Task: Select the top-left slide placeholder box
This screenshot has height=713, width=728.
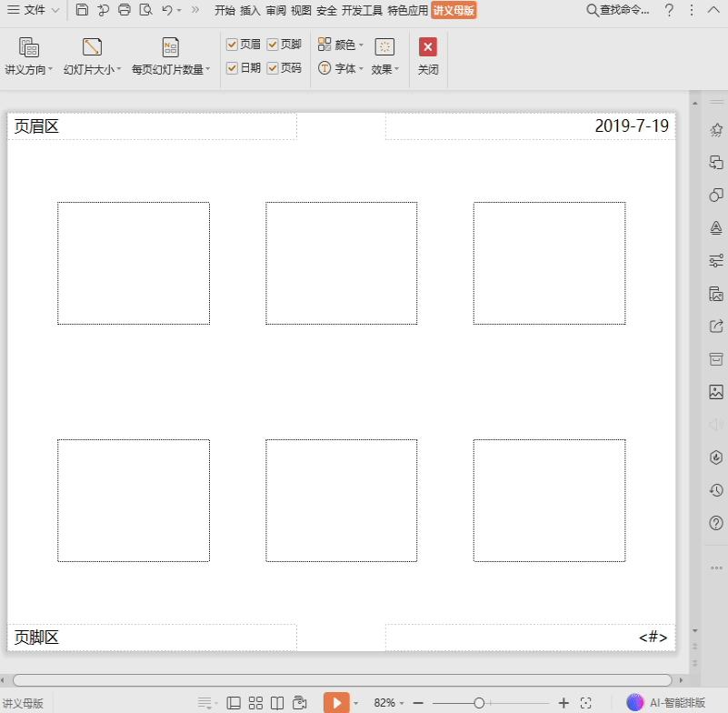Action: [134, 263]
